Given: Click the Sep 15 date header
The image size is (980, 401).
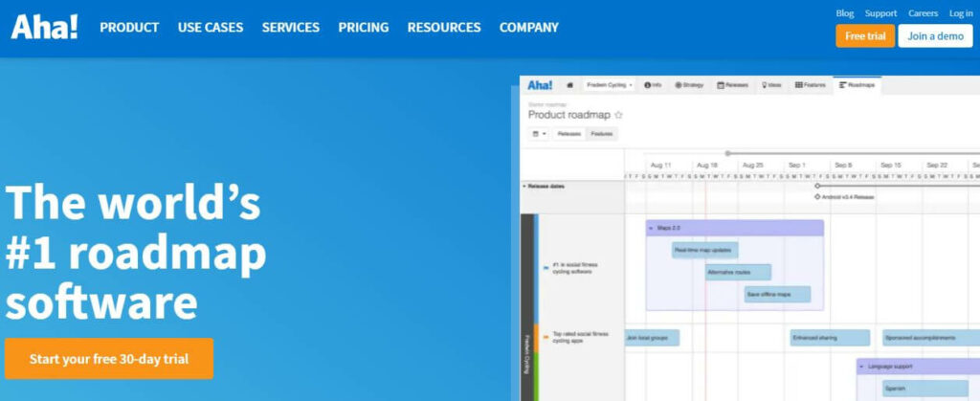Looking at the screenshot, I should (x=891, y=166).
